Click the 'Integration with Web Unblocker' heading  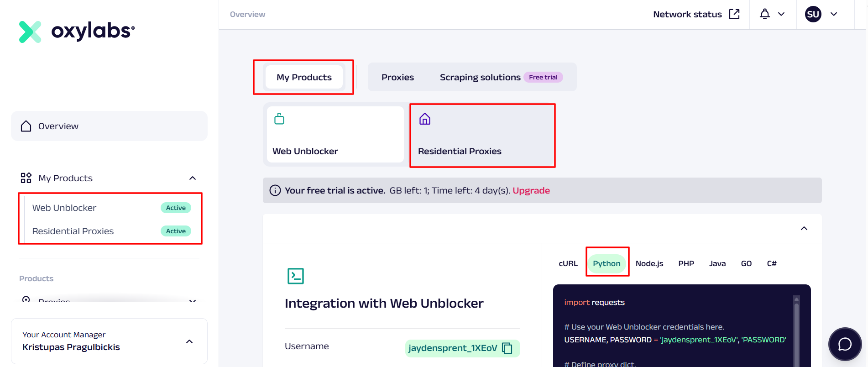[x=384, y=303]
